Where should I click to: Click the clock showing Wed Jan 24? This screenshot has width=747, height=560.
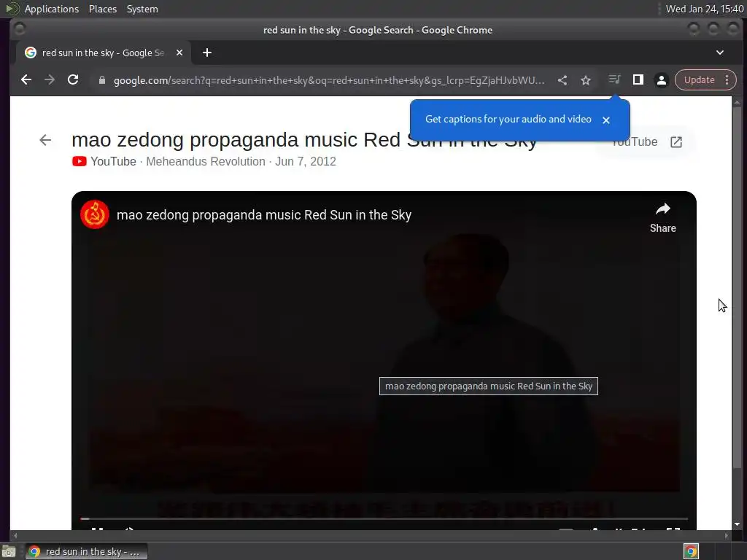[x=704, y=9]
